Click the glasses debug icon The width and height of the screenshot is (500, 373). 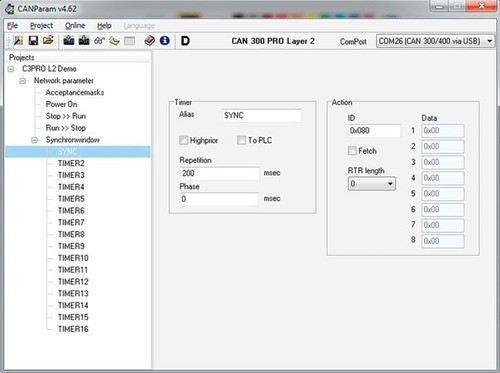tap(99, 41)
